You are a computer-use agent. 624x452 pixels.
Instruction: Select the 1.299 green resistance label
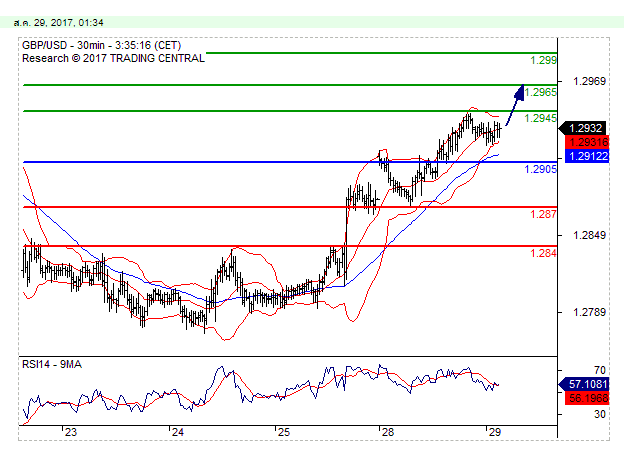pyautogui.click(x=541, y=61)
